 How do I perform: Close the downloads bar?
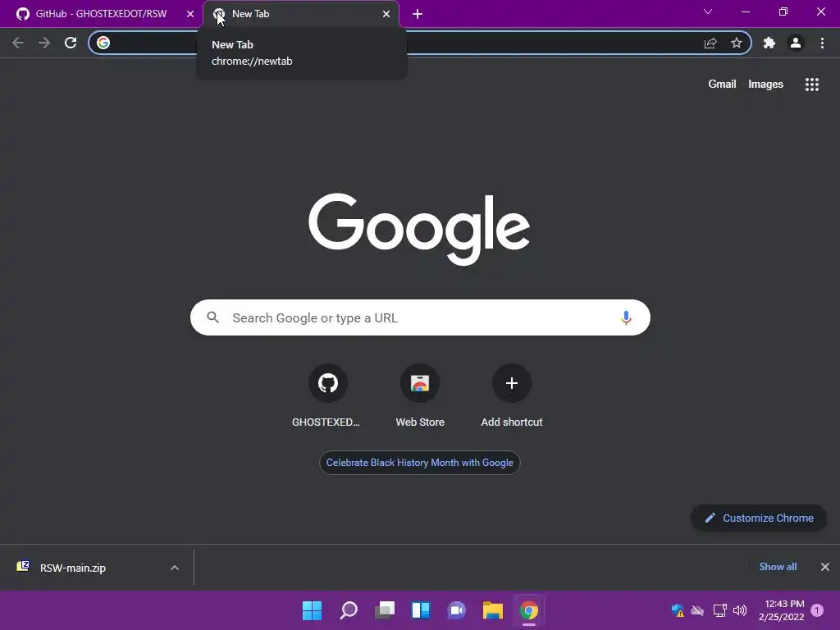(825, 567)
